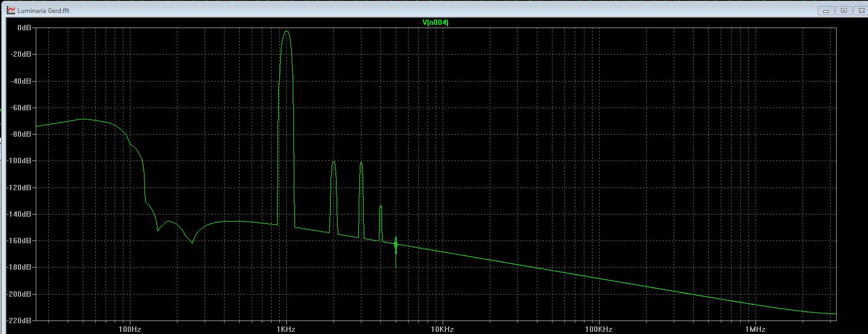
Task: Click the 10KHz frequency axis label
Action: click(x=442, y=329)
